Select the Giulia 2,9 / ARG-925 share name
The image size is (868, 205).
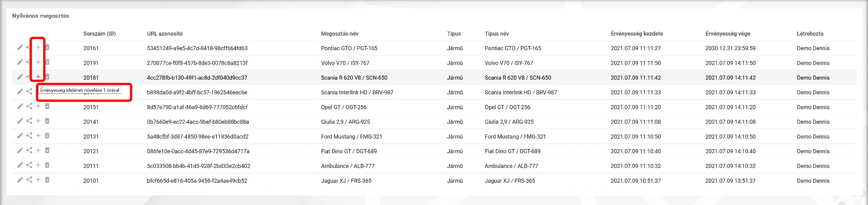[345, 122]
